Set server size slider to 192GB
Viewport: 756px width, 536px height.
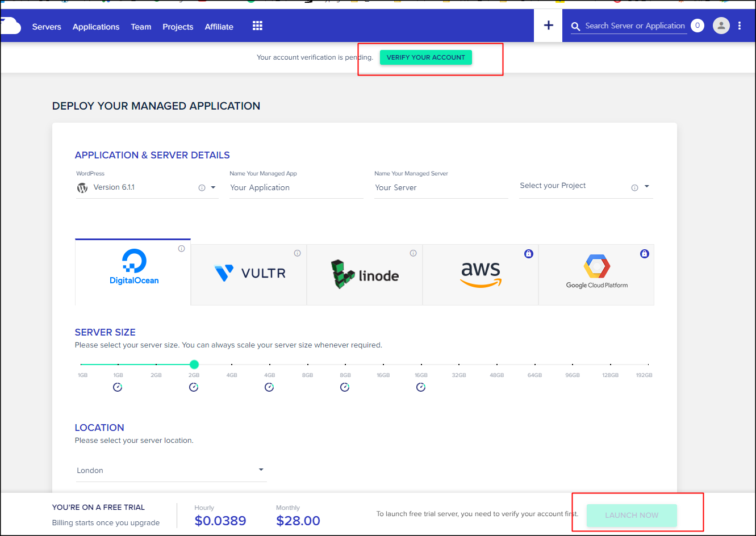click(x=648, y=365)
